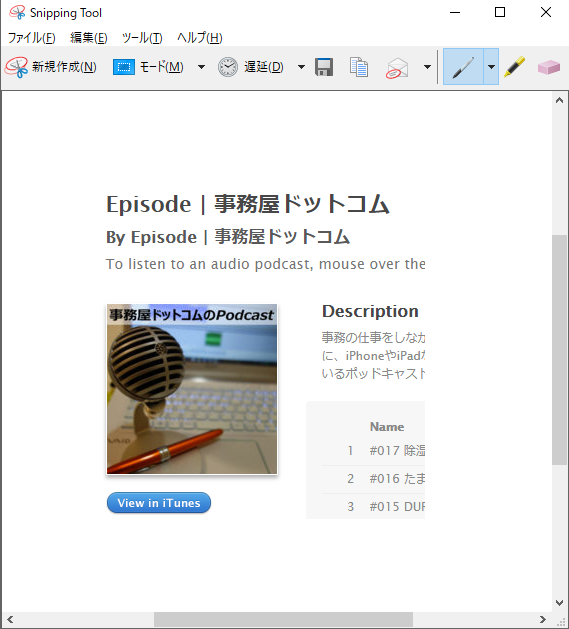Close the Snipping Tool window
This screenshot has width=569, height=629.
coord(546,12)
